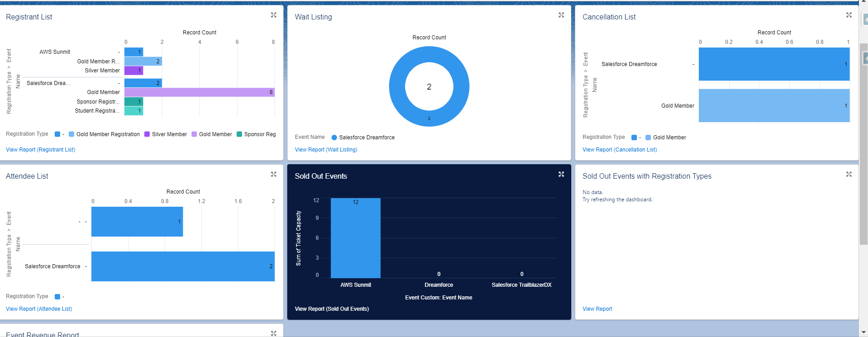
Task: Expand the Attendee List widget
Action: pyautogui.click(x=274, y=174)
